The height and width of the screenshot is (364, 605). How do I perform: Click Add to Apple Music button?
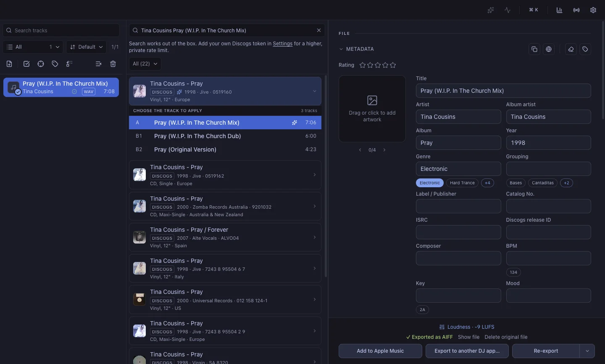click(x=380, y=351)
